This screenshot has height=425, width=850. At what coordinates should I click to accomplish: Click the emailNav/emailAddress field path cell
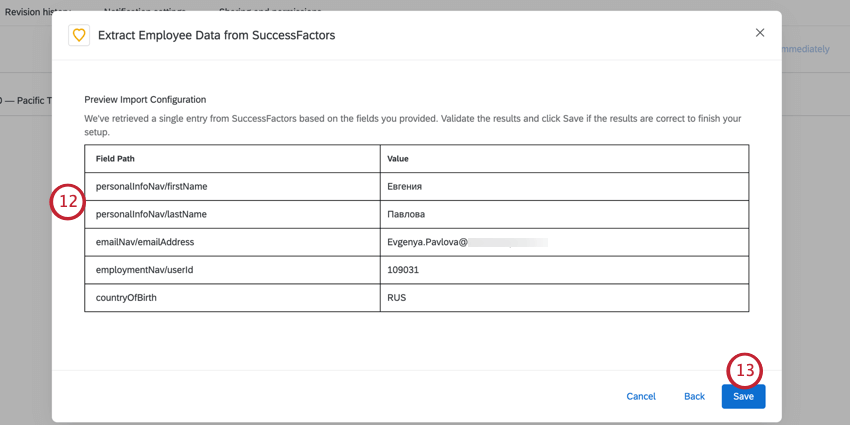click(x=145, y=242)
